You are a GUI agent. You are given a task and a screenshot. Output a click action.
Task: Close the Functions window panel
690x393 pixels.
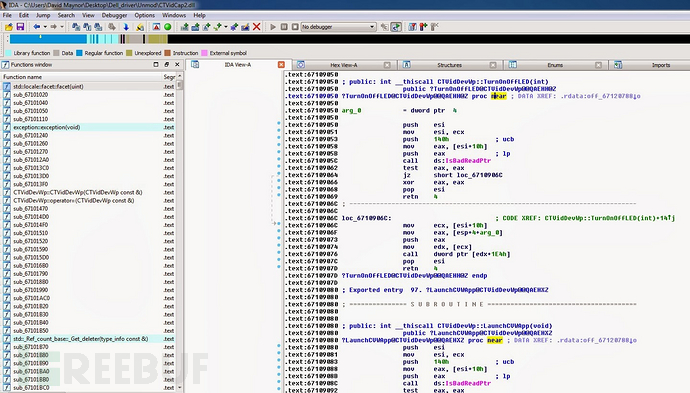[x=177, y=64]
